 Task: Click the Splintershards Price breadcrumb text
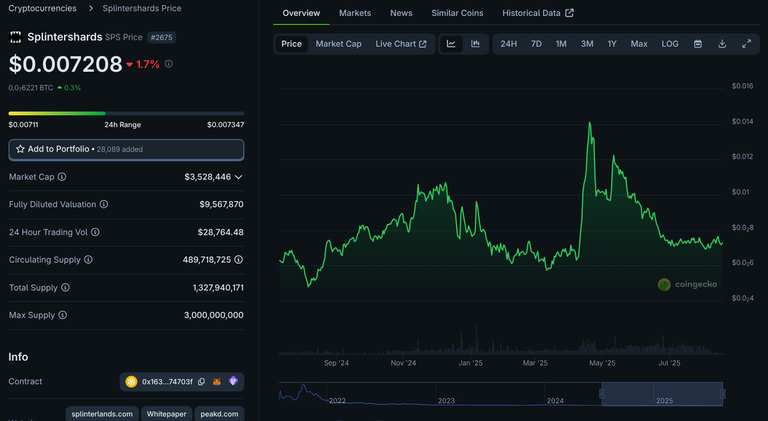click(x=142, y=8)
